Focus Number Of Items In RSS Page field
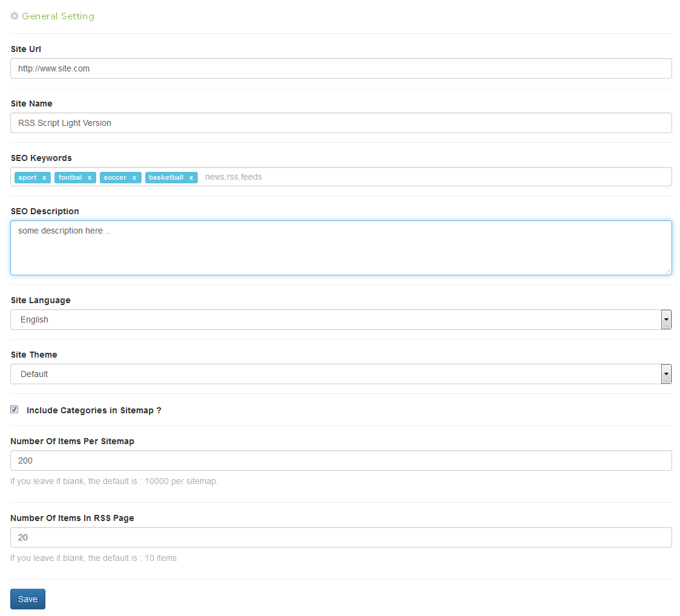The width and height of the screenshot is (680, 616). pos(341,537)
